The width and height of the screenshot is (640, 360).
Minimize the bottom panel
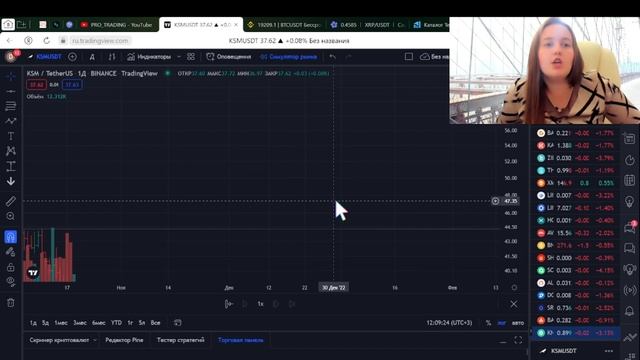503,341
